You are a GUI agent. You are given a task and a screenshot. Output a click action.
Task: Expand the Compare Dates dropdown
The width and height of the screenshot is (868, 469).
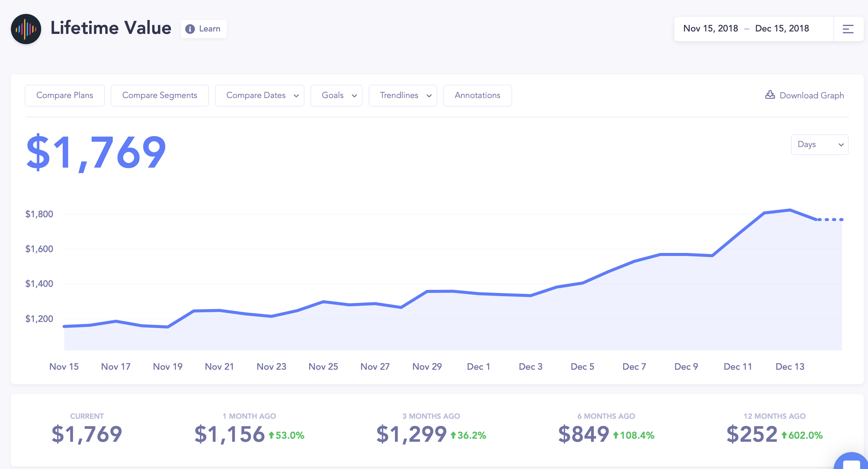click(259, 96)
